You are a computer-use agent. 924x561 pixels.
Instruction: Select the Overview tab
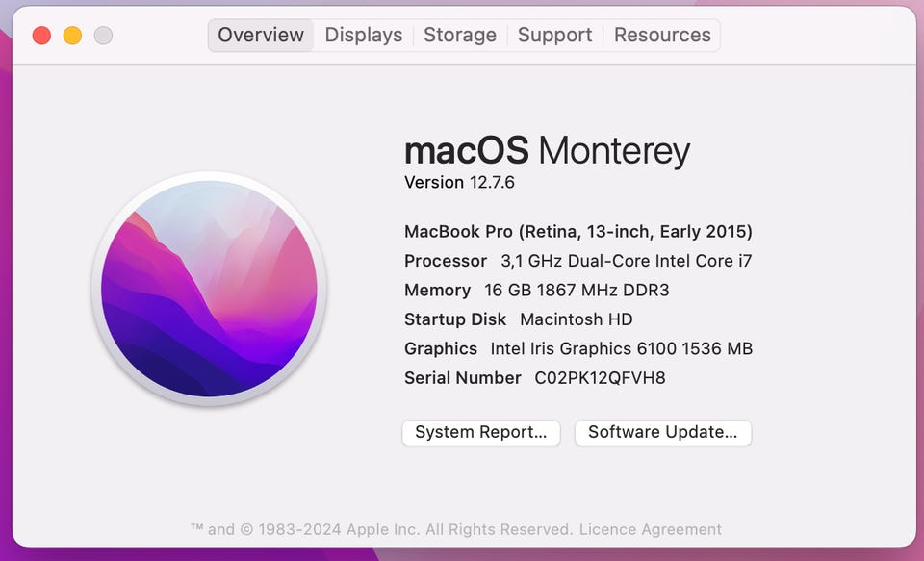point(260,36)
